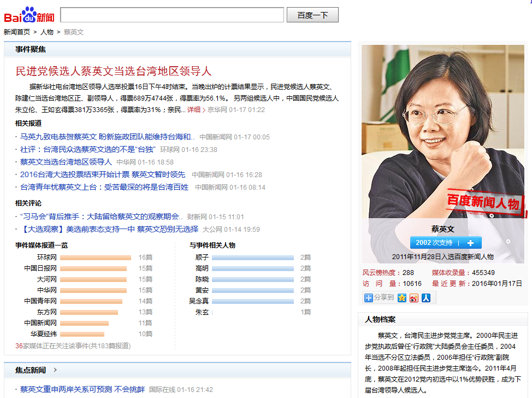Open article 马英九致电恭贺蔡英文

tap(107, 137)
